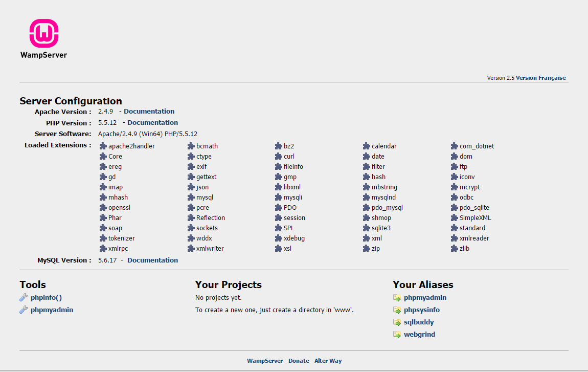Click the puzzle icon beside bcmath
This screenshot has width=588, height=372.
coord(191,146)
